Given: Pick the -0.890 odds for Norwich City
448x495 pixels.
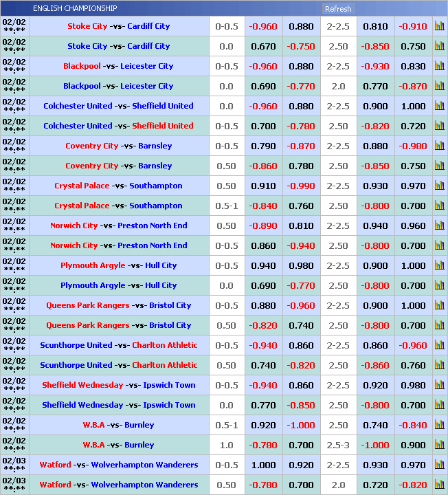Looking at the screenshot, I should (x=264, y=225).
